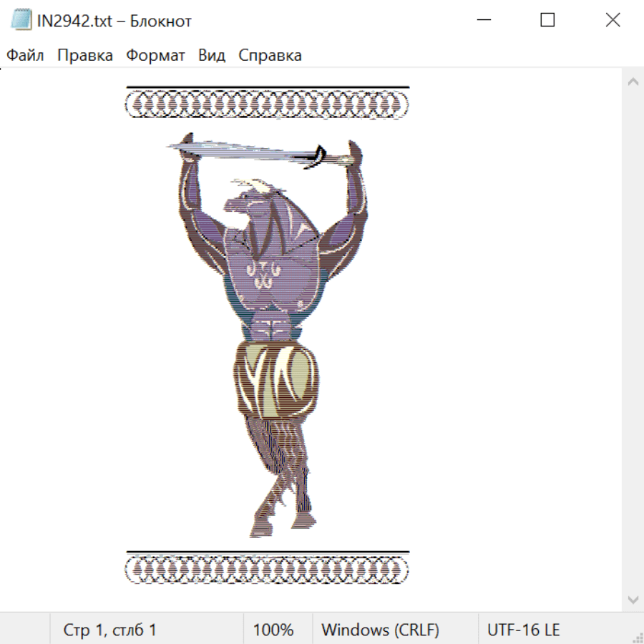The image size is (644, 644).
Task: Click the top ornamental chain border
Action: coord(267,105)
